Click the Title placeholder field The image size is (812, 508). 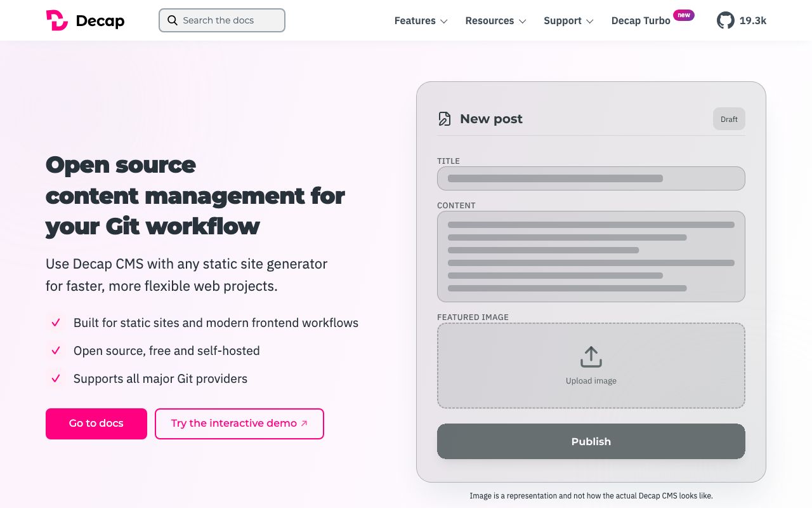[591, 178]
